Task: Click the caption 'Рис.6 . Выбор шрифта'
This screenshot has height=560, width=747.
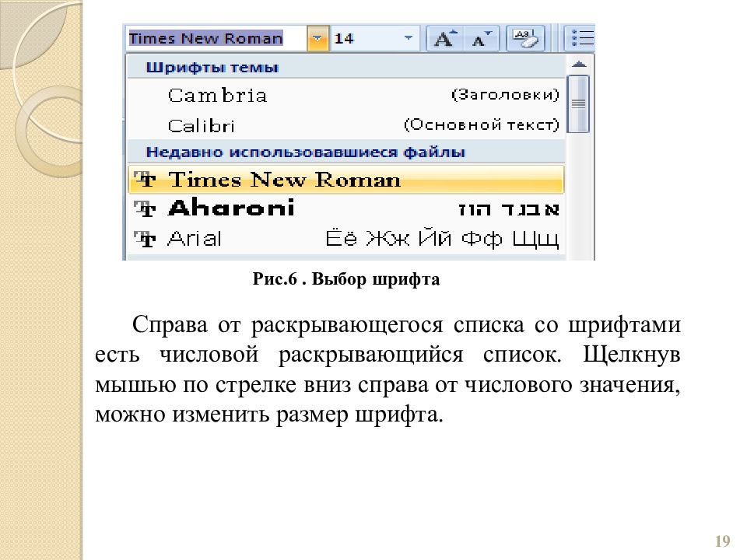Action: [346, 279]
